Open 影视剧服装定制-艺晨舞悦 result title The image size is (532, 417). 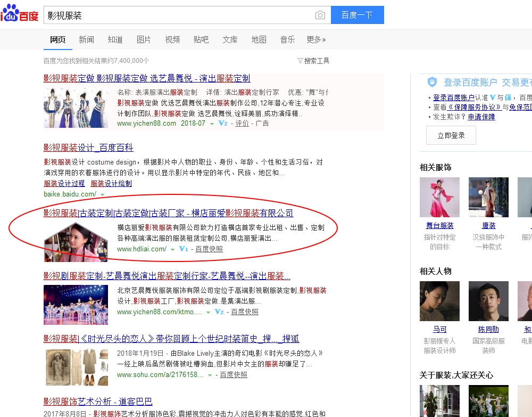pyautogui.click(x=167, y=276)
